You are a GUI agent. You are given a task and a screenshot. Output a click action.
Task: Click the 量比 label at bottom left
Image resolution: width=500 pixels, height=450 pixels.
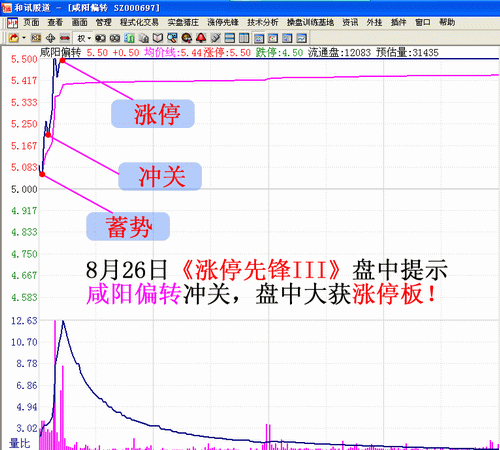pyautogui.click(x=20, y=443)
